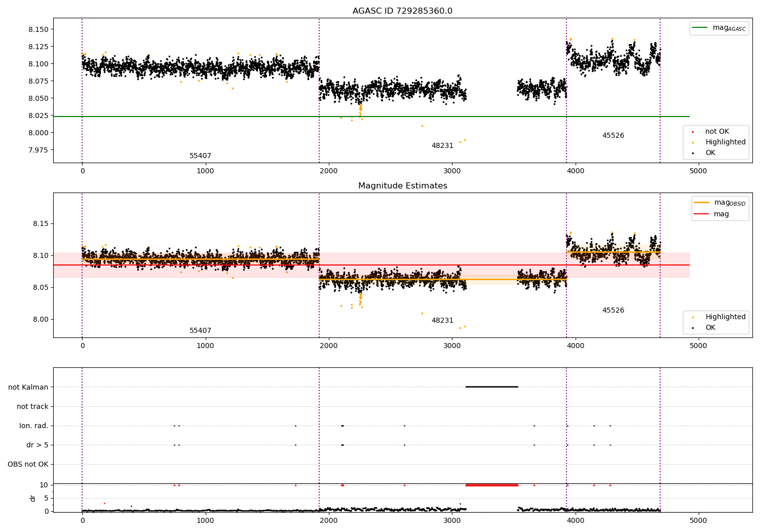Click obsid label 45526 in the top plot

click(613, 136)
